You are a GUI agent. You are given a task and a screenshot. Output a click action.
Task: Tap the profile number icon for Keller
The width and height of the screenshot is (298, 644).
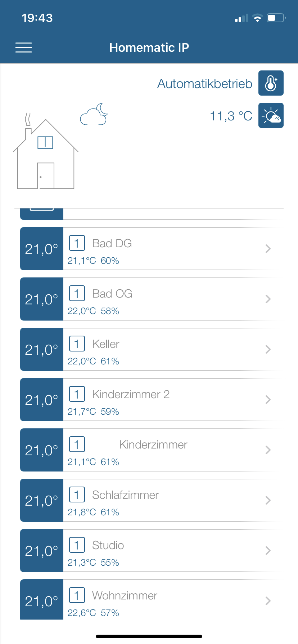77,344
